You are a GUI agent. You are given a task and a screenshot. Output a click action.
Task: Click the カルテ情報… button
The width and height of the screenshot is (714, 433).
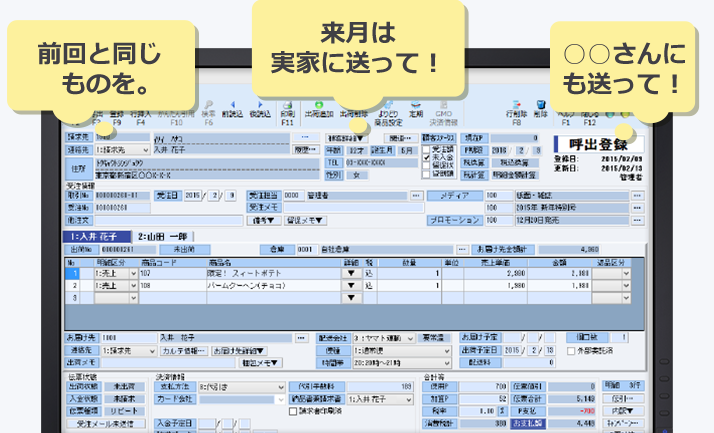point(184,351)
